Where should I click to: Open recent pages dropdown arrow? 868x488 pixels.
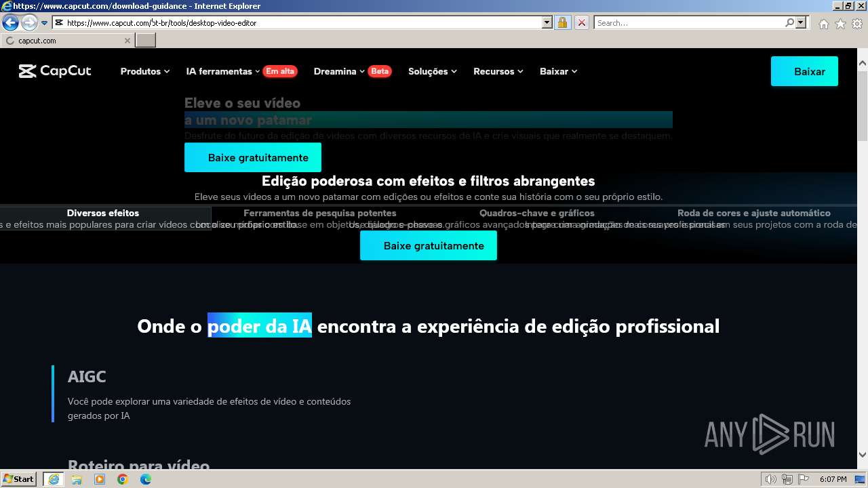click(45, 22)
